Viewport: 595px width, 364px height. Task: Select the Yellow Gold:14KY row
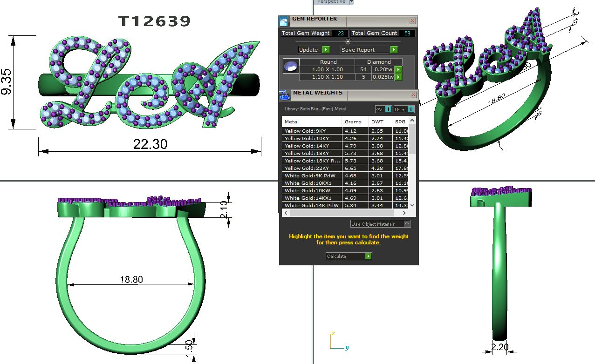click(x=313, y=146)
